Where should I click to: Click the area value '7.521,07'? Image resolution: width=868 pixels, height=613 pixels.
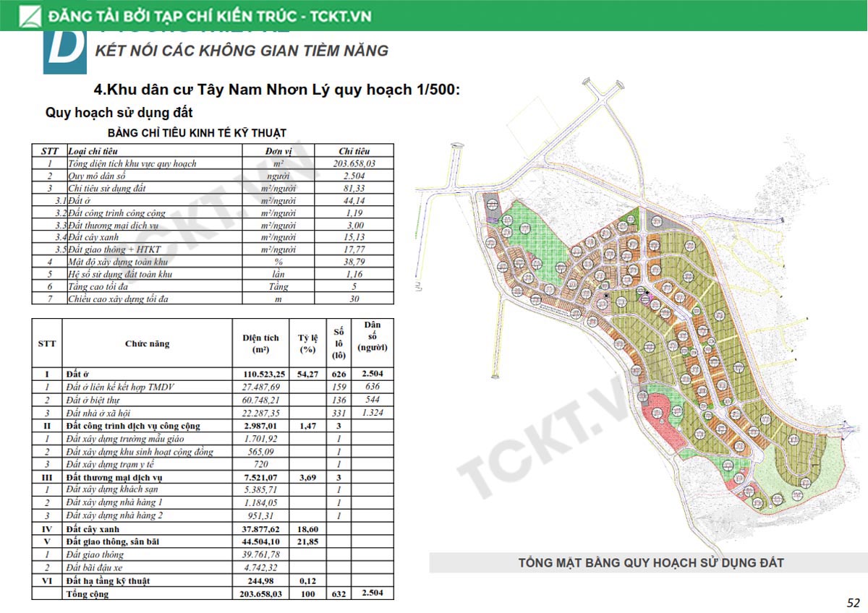click(261, 478)
